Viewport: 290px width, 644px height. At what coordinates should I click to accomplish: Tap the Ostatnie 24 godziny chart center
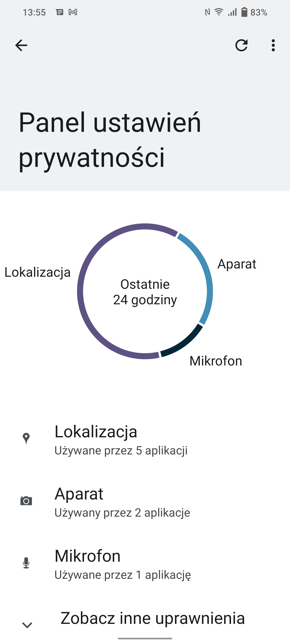click(x=145, y=292)
